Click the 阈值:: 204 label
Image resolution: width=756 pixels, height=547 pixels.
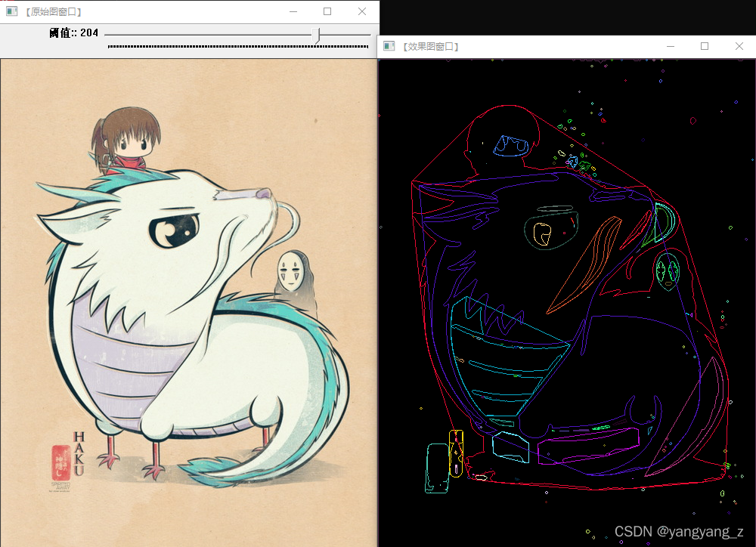(x=73, y=32)
